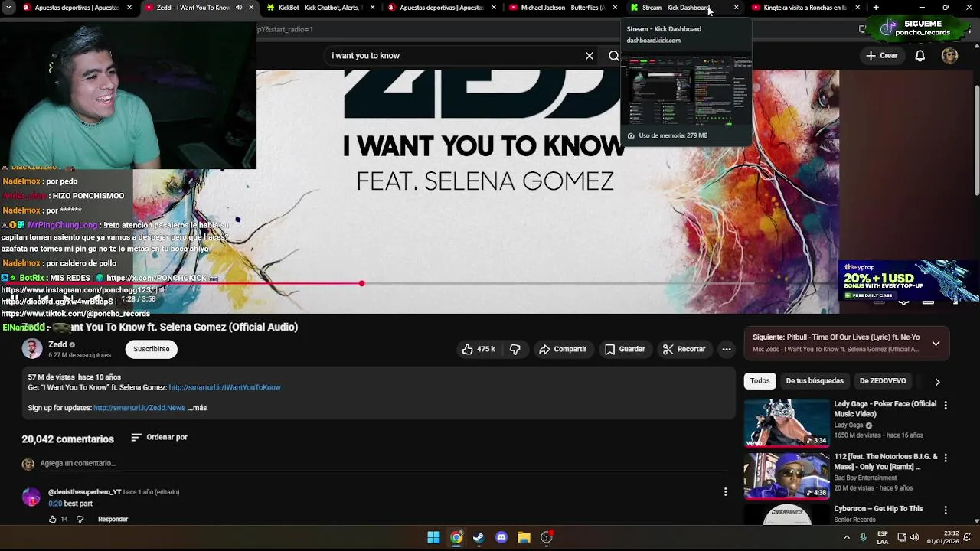Open Chrome from the taskbar

(456, 537)
